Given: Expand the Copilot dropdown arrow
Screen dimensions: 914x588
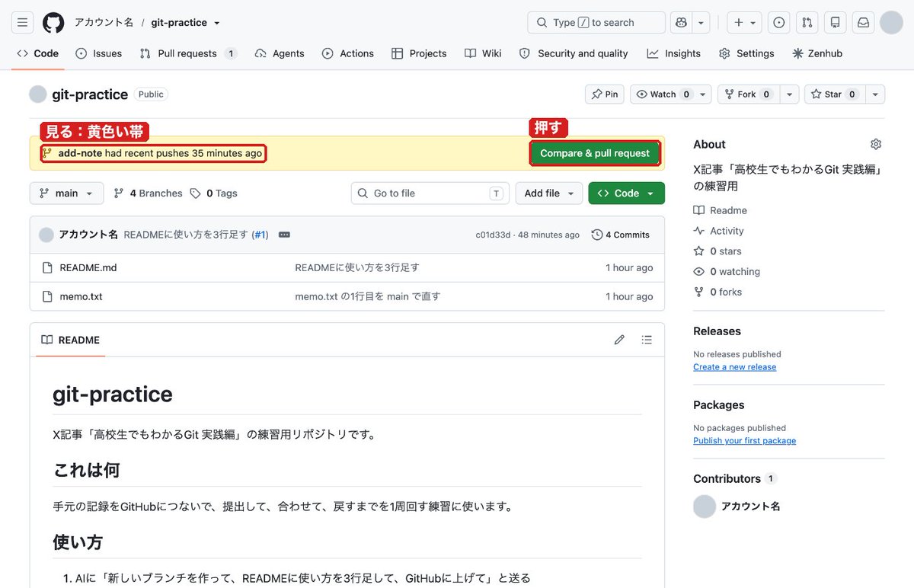Looking at the screenshot, I should click(701, 23).
